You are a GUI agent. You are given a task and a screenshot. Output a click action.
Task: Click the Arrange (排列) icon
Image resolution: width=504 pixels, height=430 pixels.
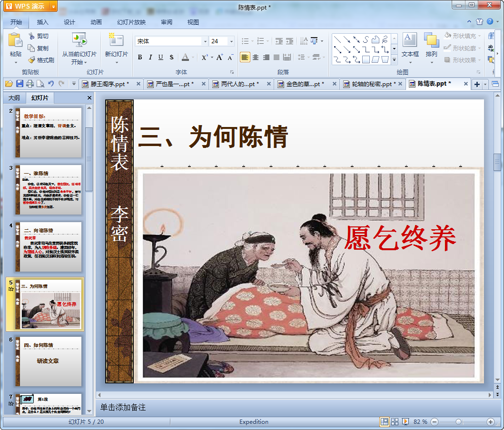point(431,40)
